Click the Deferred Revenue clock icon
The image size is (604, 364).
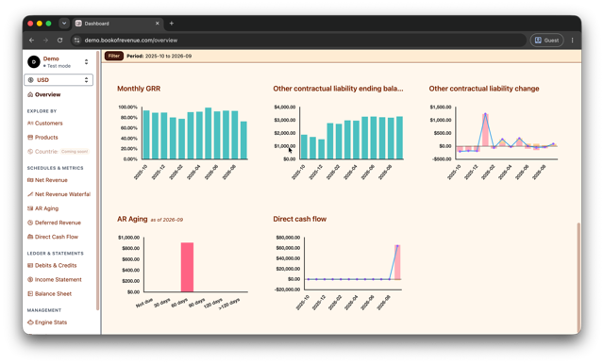[30, 223]
